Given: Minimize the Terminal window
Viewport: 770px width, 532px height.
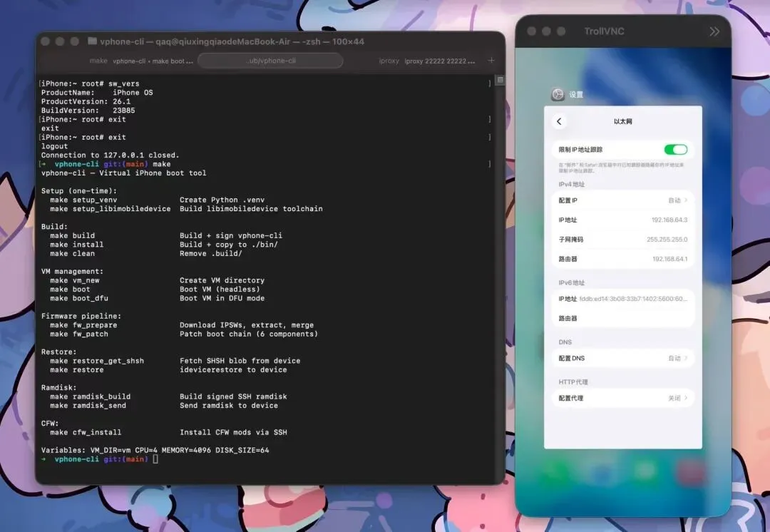Looking at the screenshot, I should click(60, 41).
